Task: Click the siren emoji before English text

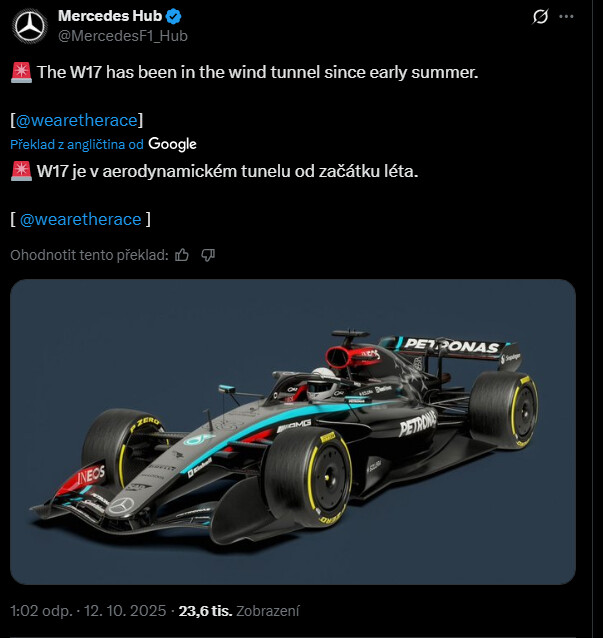Action: (x=20, y=72)
